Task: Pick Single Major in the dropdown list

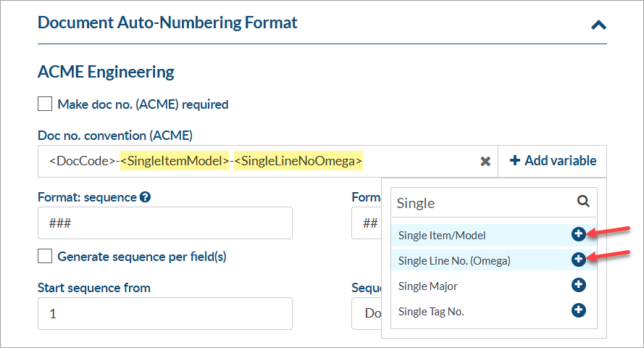Action: tap(428, 286)
